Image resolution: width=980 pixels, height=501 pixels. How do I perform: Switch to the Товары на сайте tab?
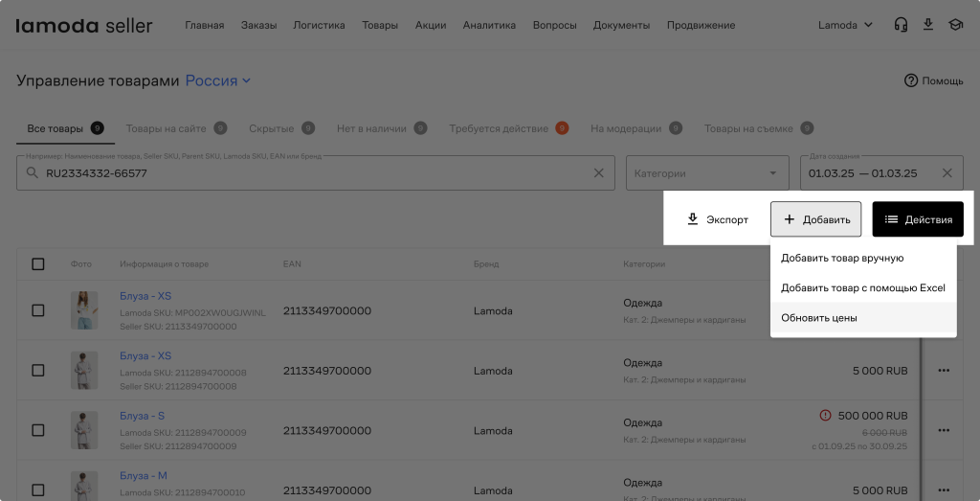tap(176, 128)
